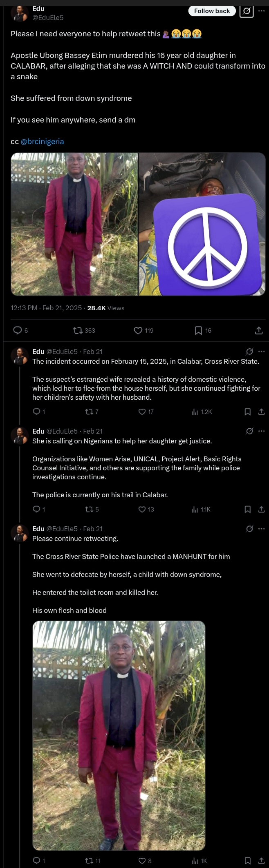This screenshot has width=269, height=868.
Task: Like the reply that has 17 likes
Action: (x=142, y=412)
